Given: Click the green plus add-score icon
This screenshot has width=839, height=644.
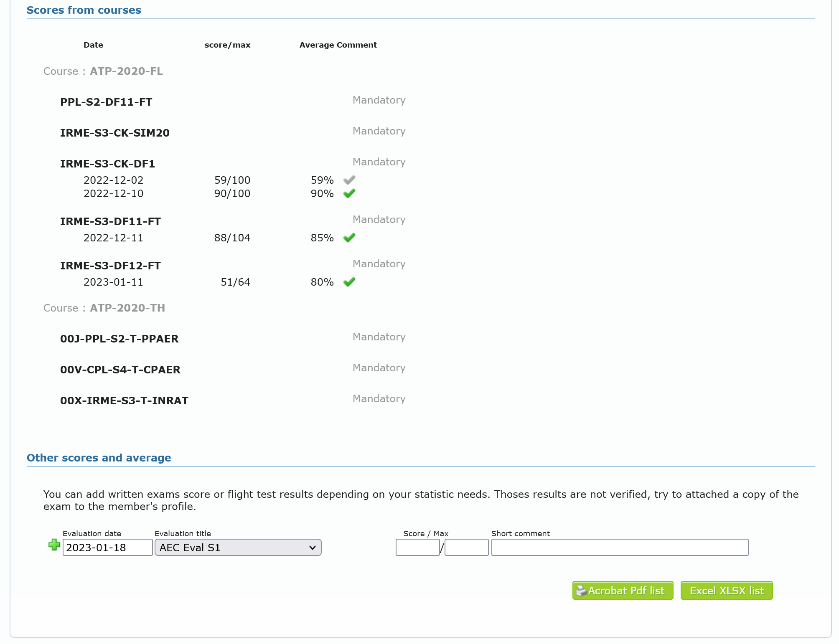Looking at the screenshot, I should [54, 545].
